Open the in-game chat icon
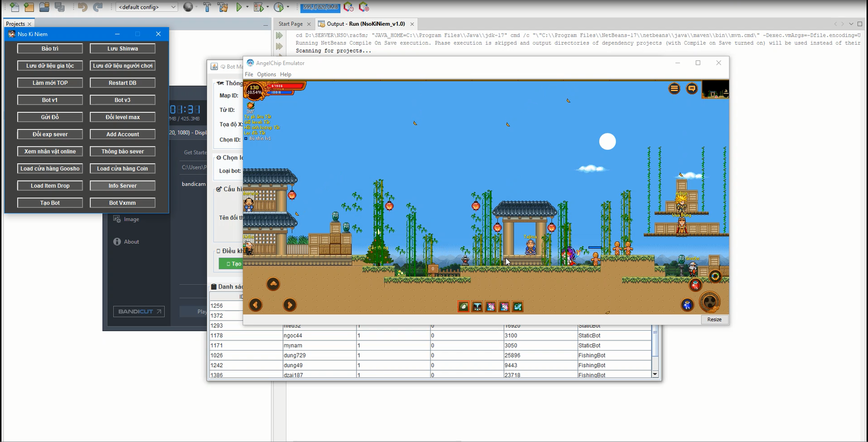 point(691,88)
